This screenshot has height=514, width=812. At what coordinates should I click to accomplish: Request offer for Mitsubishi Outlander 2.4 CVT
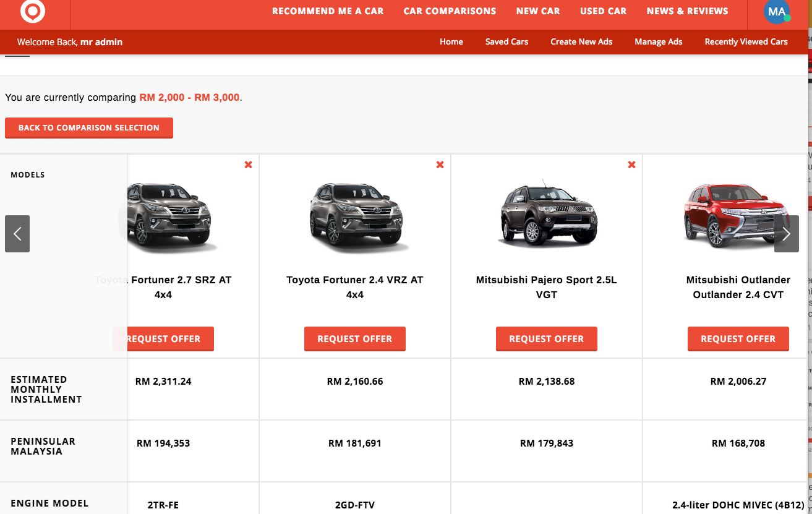tap(738, 339)
